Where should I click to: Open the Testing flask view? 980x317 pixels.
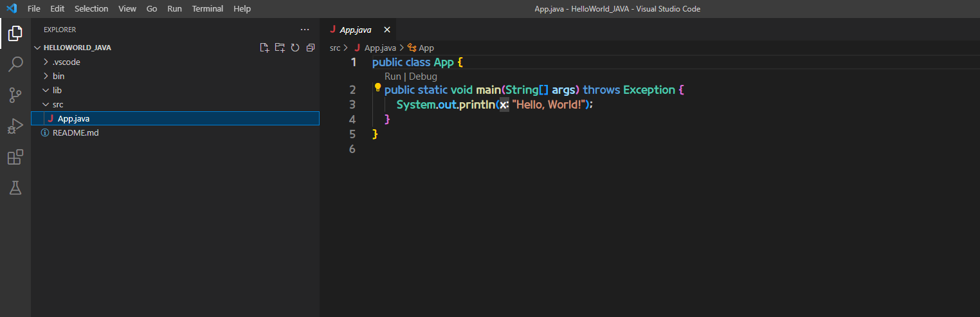tap(15, 188)
